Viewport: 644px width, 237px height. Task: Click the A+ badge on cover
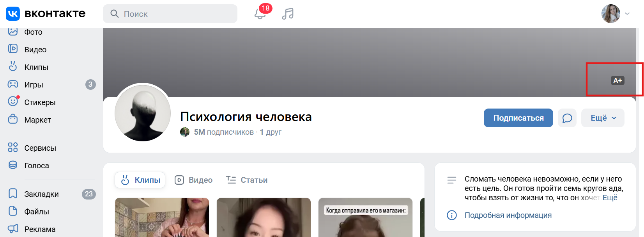[x=617, y=80]
